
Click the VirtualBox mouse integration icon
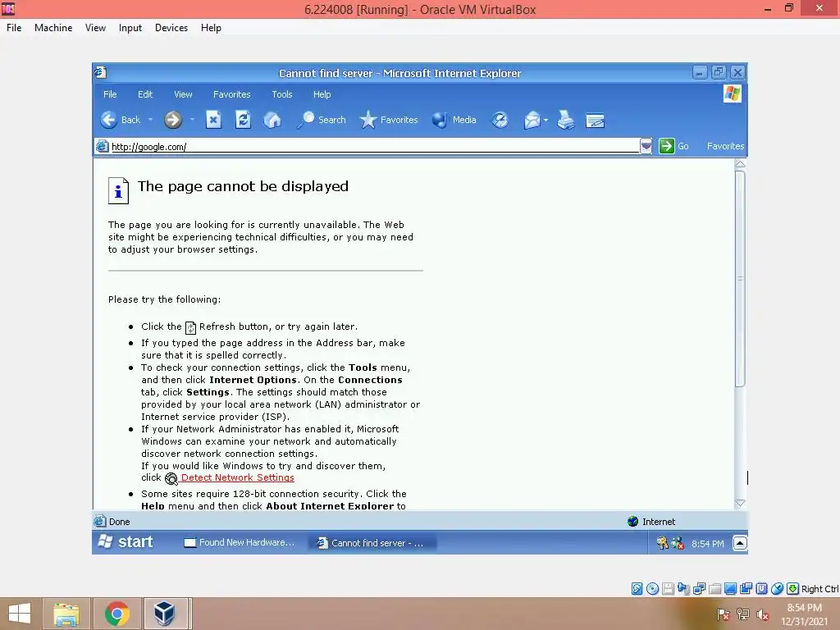[x=778, y=589]
